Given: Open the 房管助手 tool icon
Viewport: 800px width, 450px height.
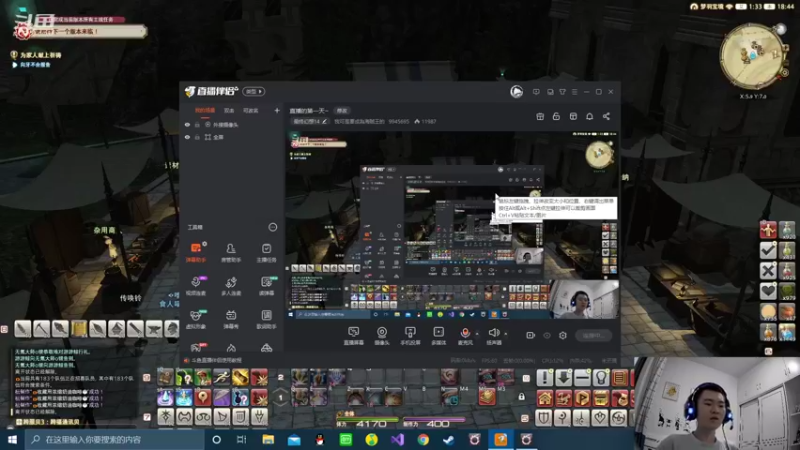Looking at the screenshot, I should coord(231,252).
